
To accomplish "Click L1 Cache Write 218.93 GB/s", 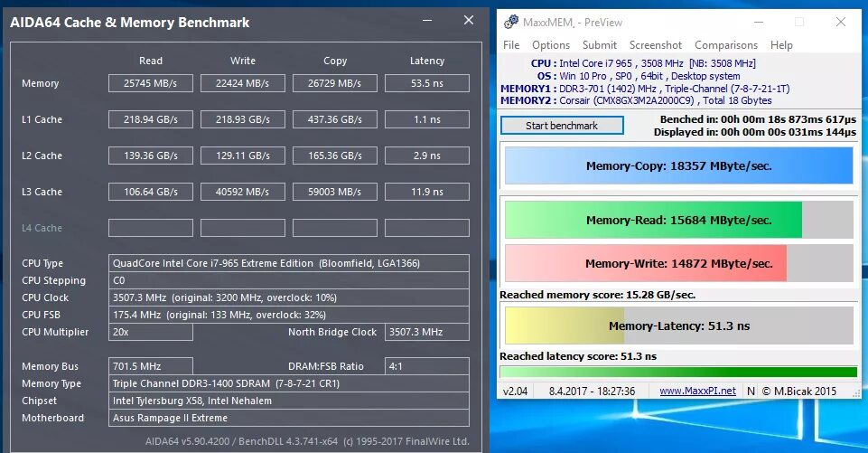I will (242, 119).
